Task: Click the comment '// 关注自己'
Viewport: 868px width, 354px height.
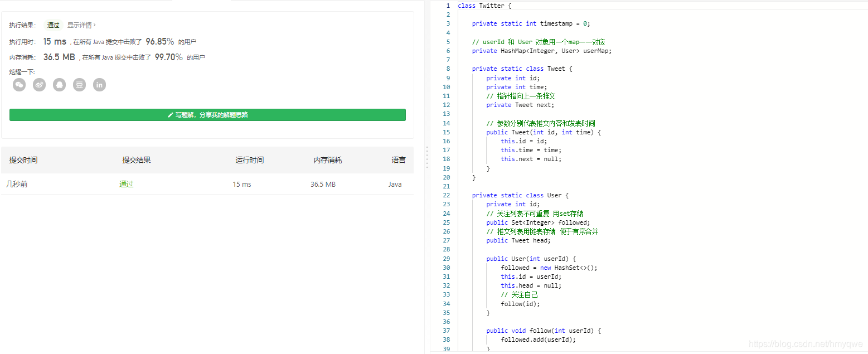Action: (519, 294)
